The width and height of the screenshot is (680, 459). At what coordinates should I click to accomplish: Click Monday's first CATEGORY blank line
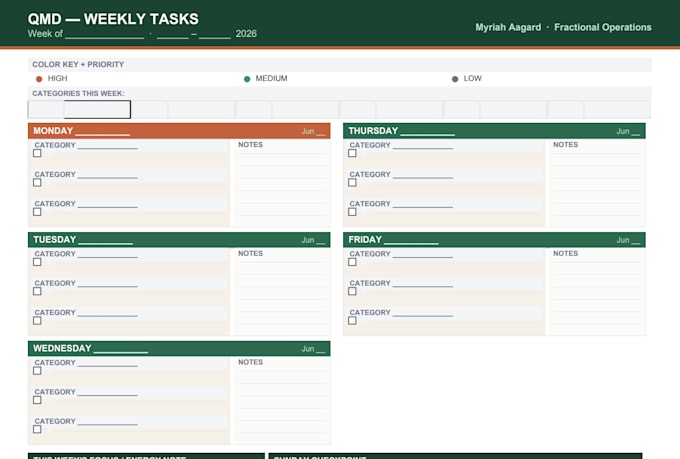pyautogui.click(x=108, y=146)
